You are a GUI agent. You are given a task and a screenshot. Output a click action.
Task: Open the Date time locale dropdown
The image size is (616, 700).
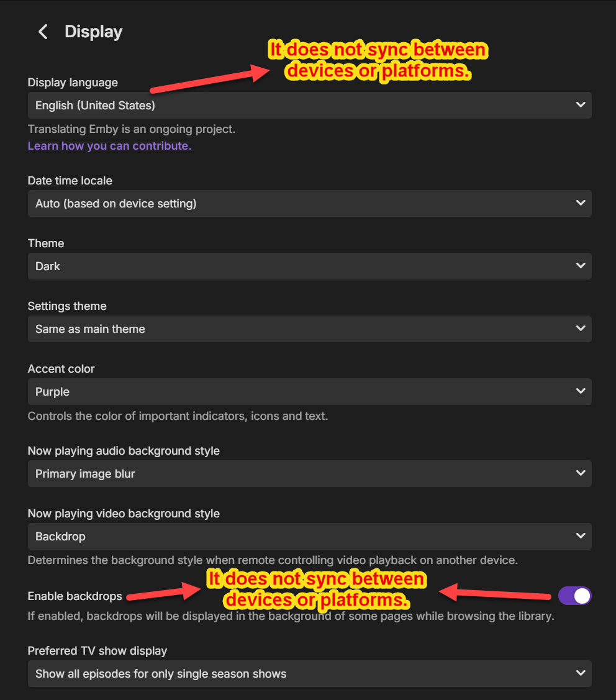coord(309,204)
